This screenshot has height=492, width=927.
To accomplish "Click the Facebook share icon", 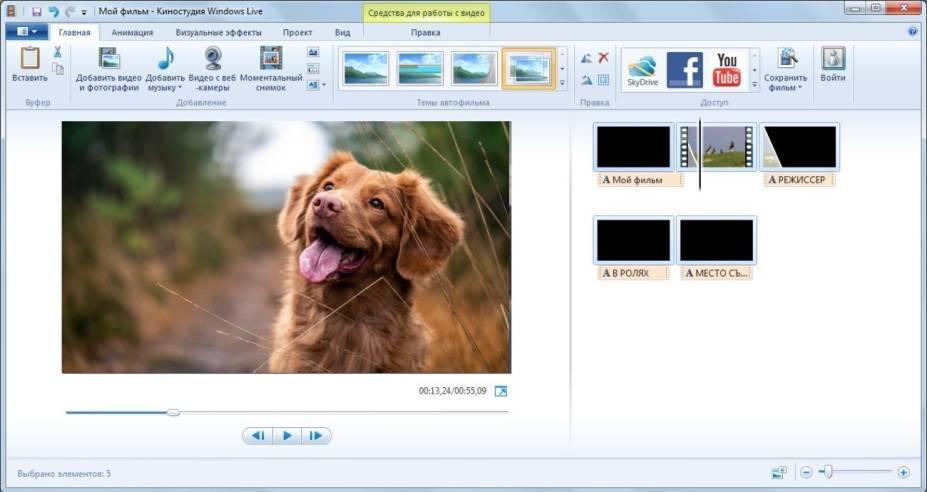I will (684, 69).
